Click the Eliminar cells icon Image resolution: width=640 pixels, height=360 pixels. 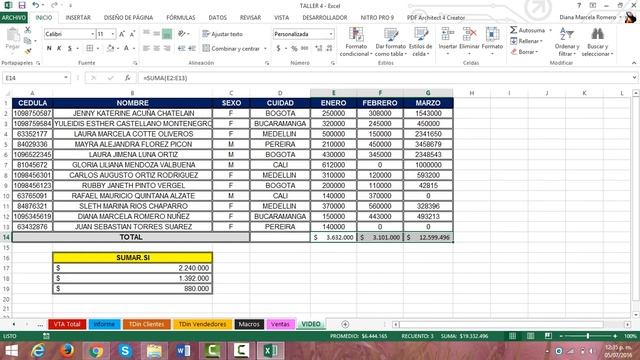point(469,34)
